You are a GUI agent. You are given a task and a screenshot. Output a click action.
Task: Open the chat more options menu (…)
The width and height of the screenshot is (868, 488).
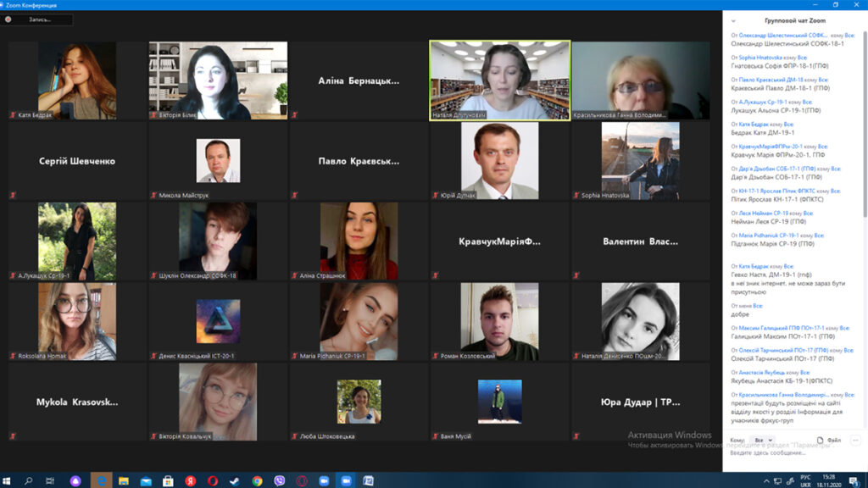855,440
